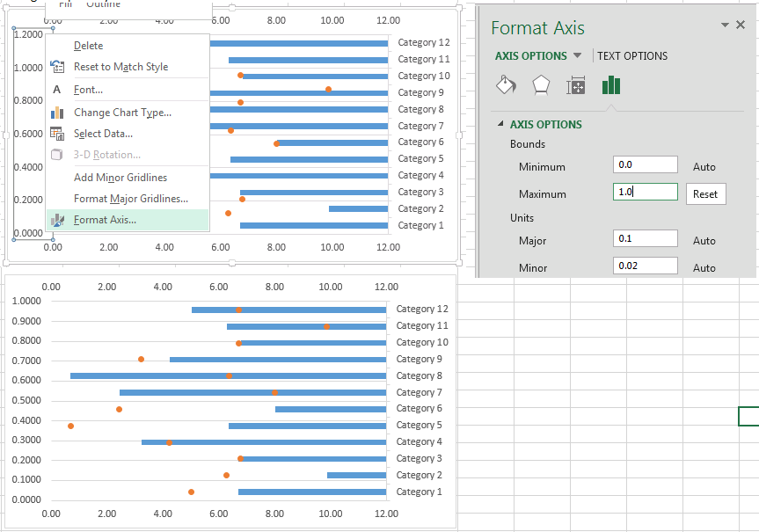Click the Minor units input field
The height and width of the screenshot is (532, 759).
coord(645,266)
